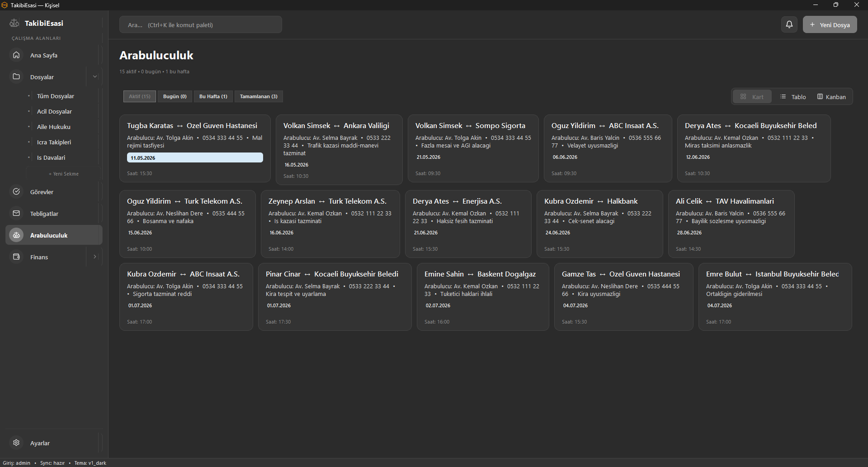Click status bar Tema: v1_dark text
Screen dimensions: 868x467
[x=90, y=463]
